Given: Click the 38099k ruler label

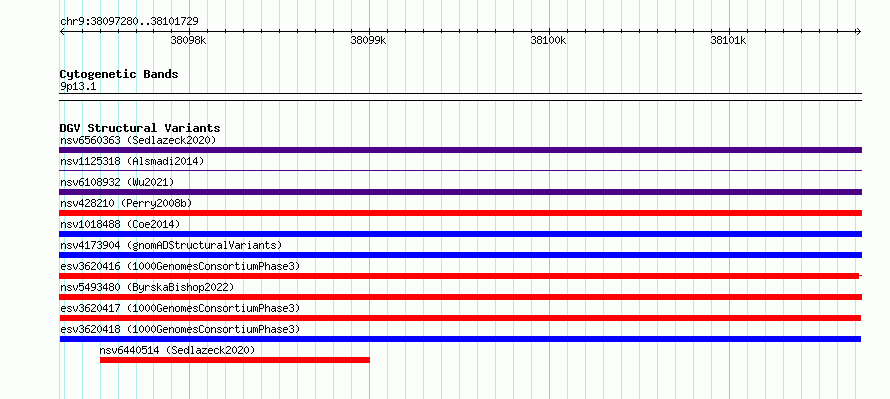Looking at the screenshot, I should pyautogui.click(x=368, y=40).
